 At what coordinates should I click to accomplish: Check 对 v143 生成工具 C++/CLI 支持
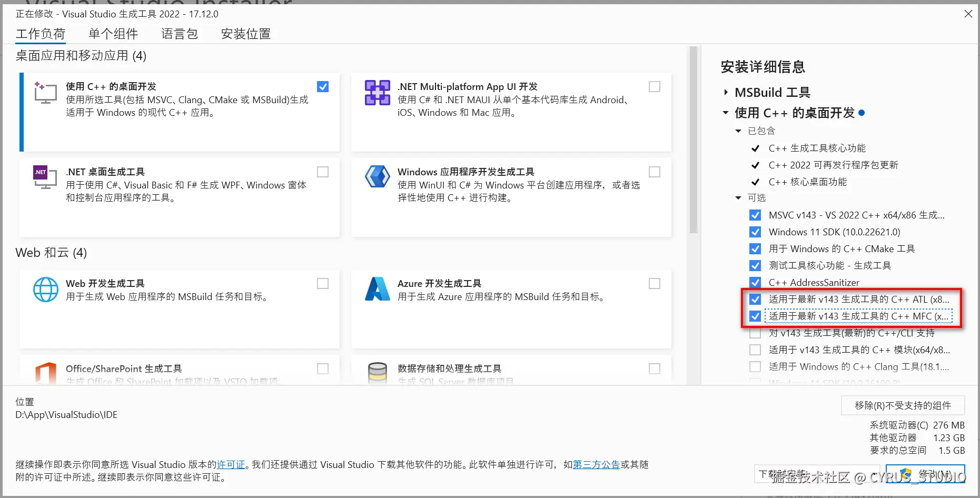click(755, 333)
